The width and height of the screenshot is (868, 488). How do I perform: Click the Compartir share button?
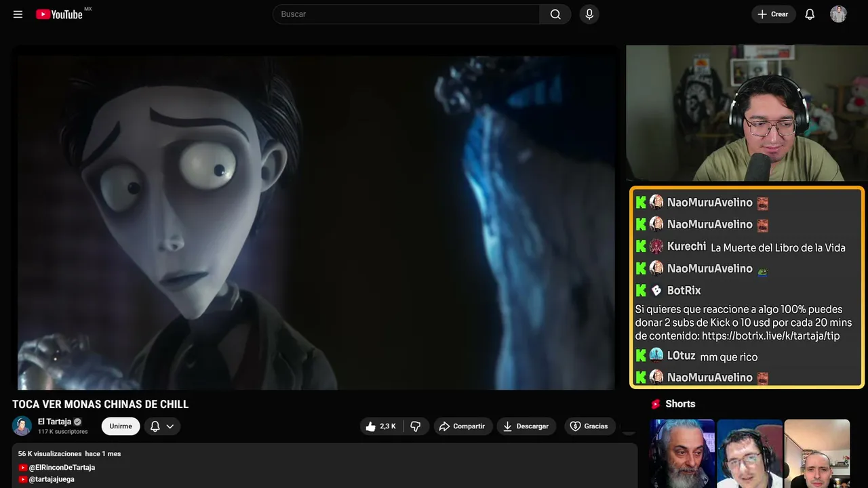click(x=463, y=426)
